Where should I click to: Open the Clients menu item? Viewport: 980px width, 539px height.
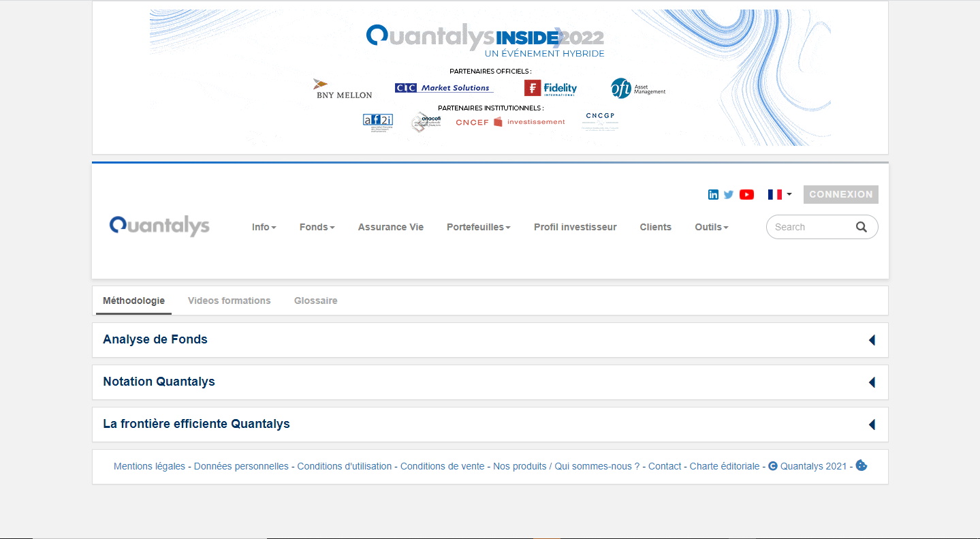656,227
